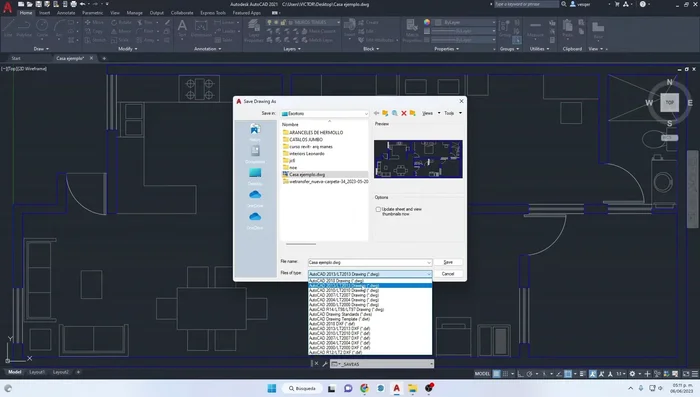
Task: Open the AutoCAD application menu logo
Action: [x=8, y=8]
